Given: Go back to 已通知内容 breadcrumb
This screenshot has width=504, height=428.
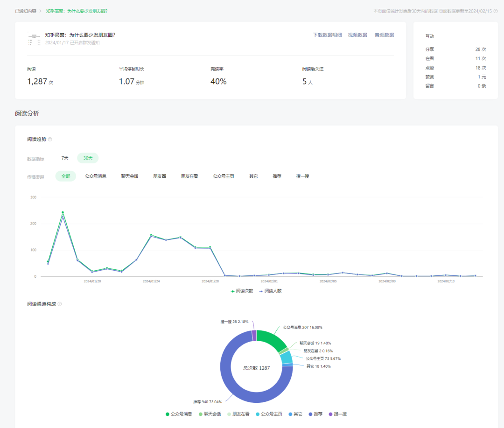Looking at the screenshot, I should 26,11.
